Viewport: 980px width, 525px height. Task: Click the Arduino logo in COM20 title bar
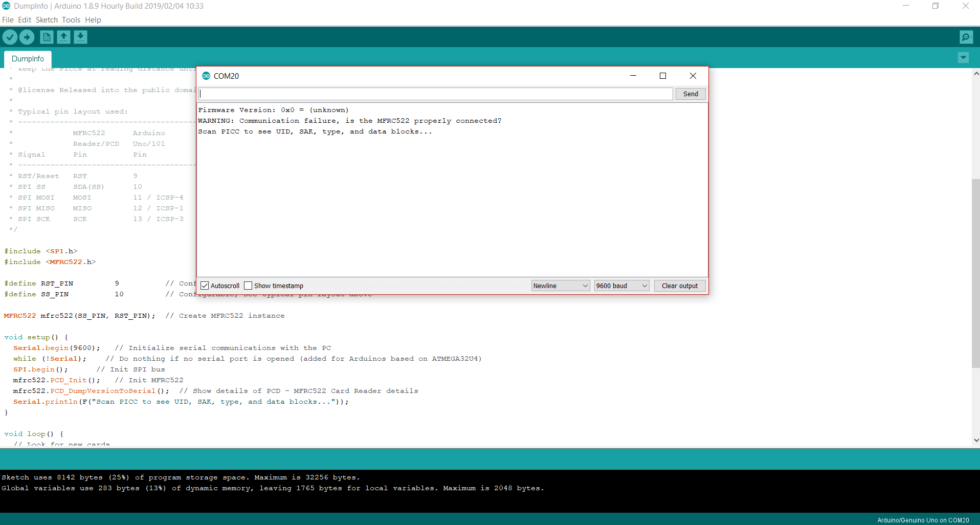[x=206, y=76]
